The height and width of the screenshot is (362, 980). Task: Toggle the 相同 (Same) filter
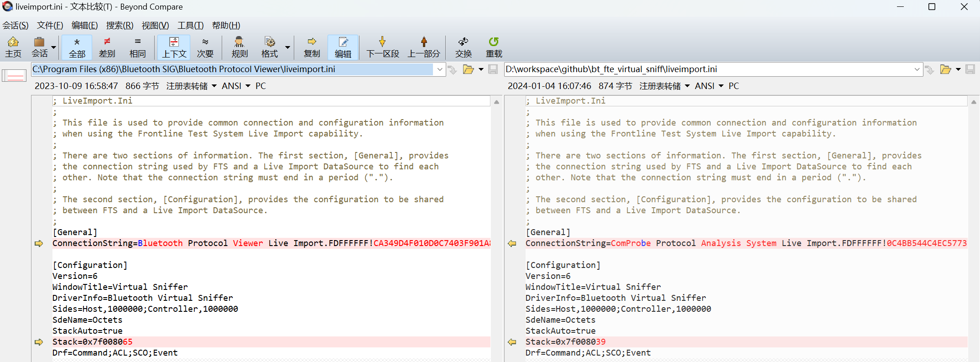pyautogui.click(x=137, y=47)
